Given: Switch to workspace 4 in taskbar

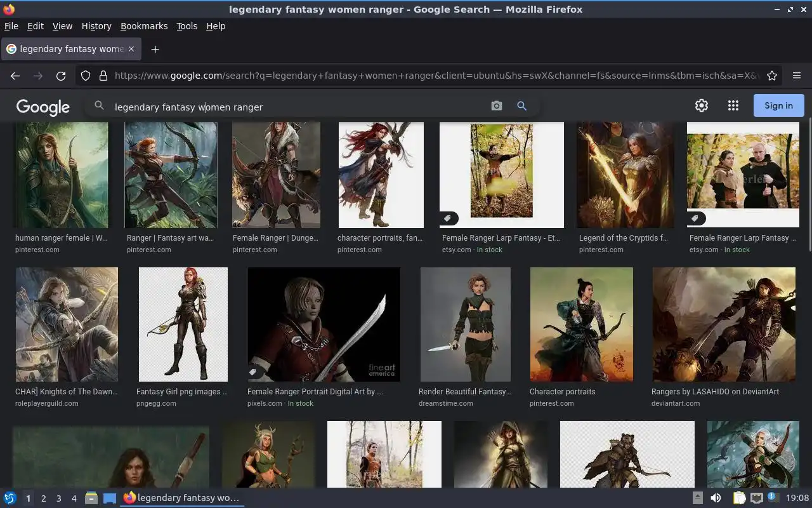Looking at the screenshot, I should click(74, 498).
